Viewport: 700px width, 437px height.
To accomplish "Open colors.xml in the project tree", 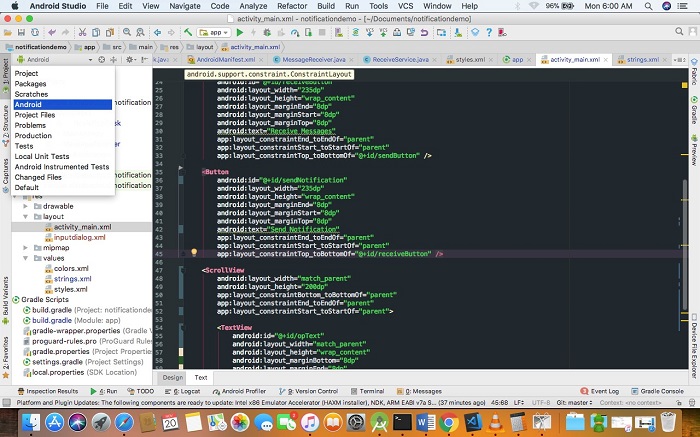I will pos(71,268).
